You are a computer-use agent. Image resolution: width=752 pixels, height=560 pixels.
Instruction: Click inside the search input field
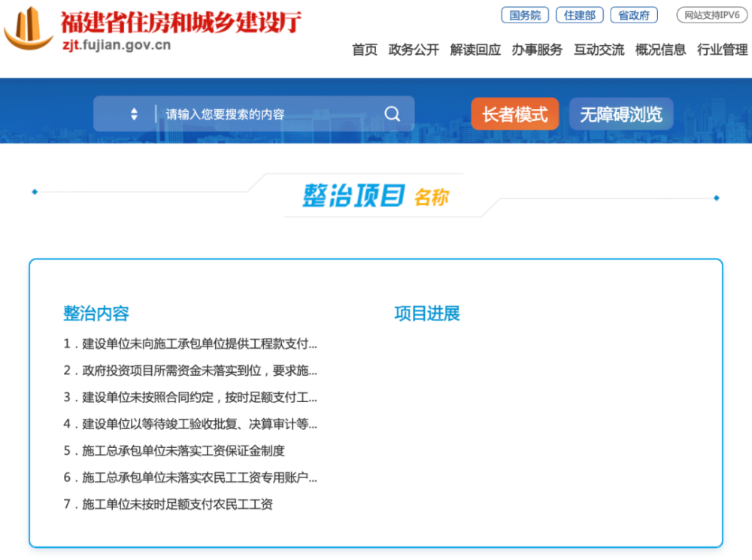256,113
